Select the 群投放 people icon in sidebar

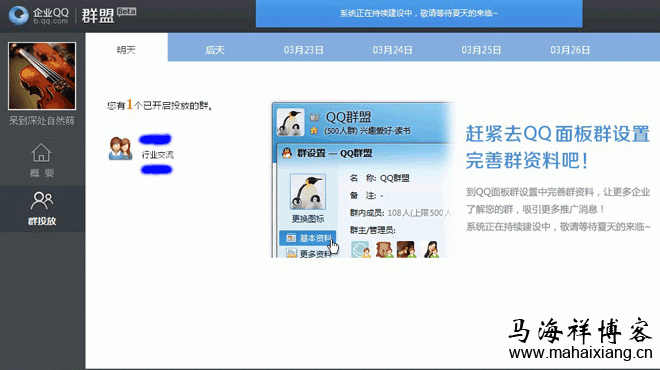(x=42, y=201)
